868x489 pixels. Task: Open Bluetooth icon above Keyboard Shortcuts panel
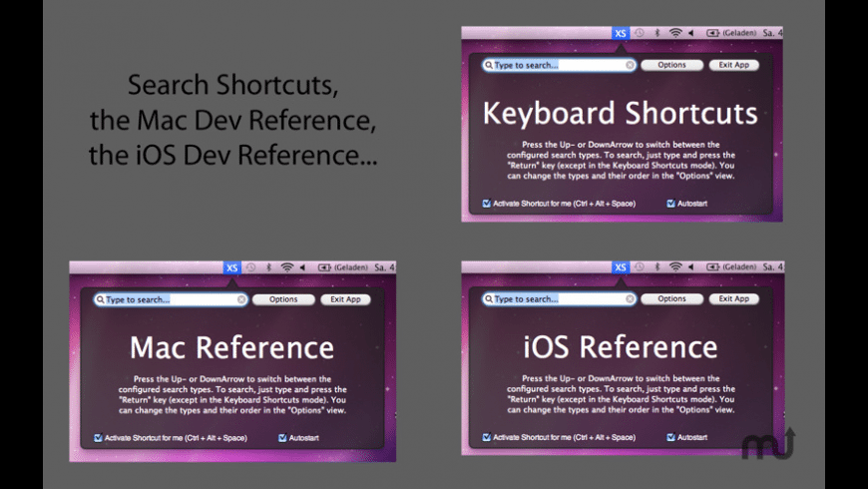pyautogui.click(x=657, y=33)
